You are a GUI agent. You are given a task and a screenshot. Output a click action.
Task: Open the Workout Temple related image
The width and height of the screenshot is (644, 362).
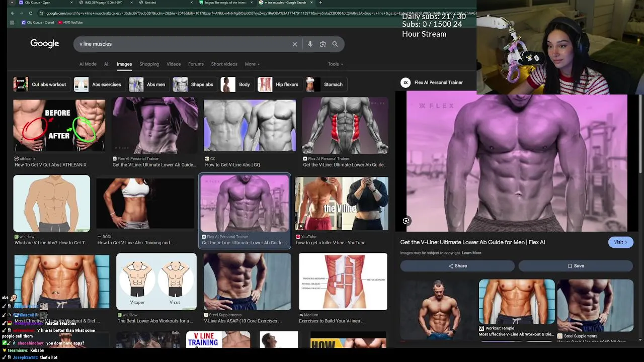(x=517, y=302)
